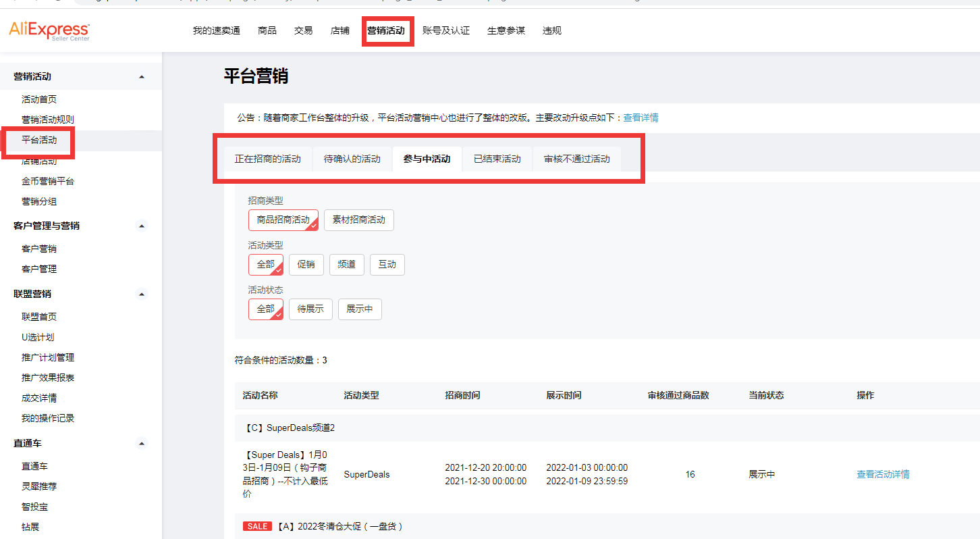This screenshot has width=980, height=539.
Task: Click the 审核通过商品数 column header
Action: (678, 395)
